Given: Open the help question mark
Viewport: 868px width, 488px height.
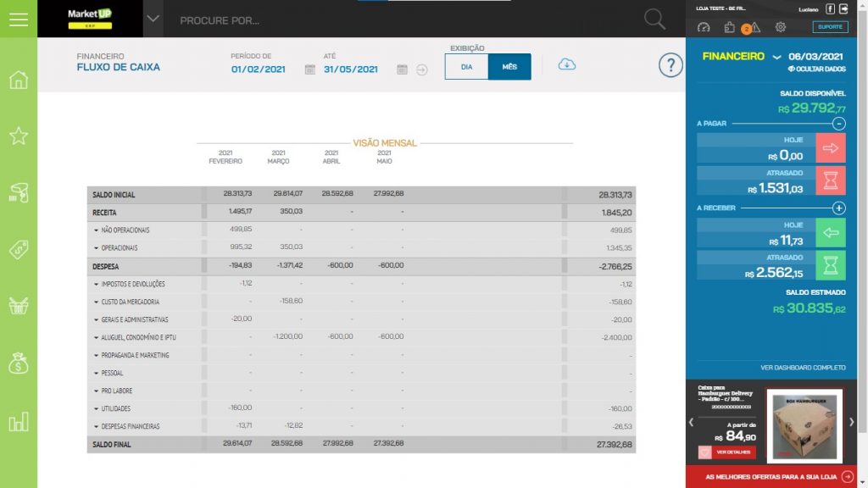Looking at the screenshot, I should (x=670, y=66).
